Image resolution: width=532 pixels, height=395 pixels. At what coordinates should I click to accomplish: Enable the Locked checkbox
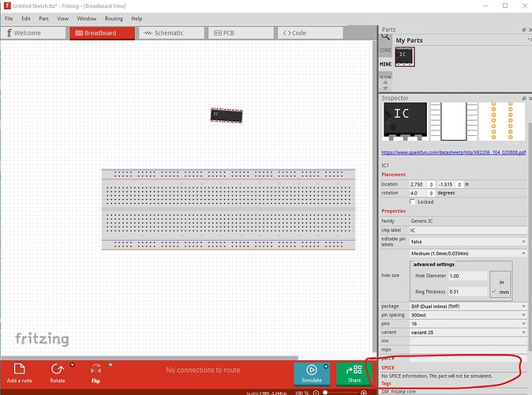coord(412,201)
